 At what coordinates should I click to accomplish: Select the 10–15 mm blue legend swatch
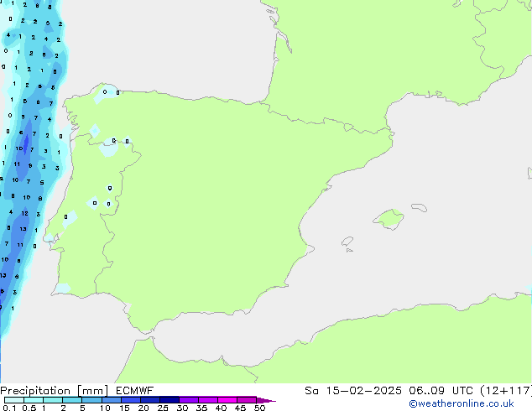point(112,400)
